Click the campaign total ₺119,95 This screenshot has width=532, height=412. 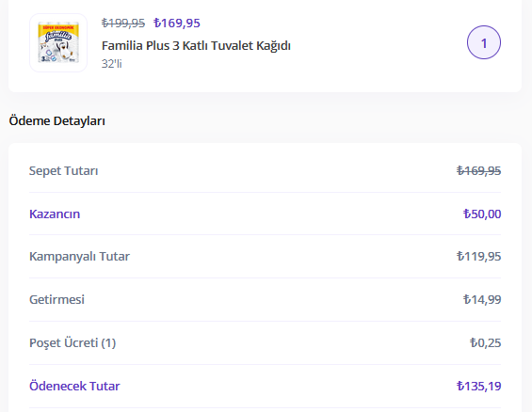[478, 257]
